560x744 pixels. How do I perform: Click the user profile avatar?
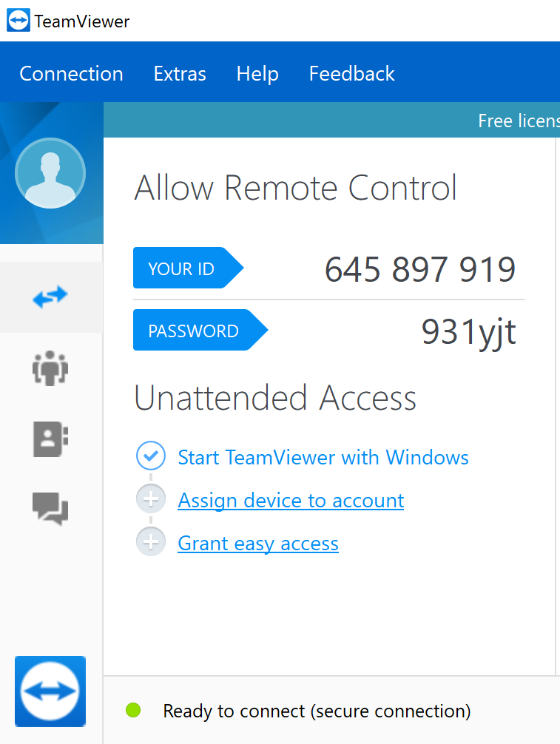[50, 173]
